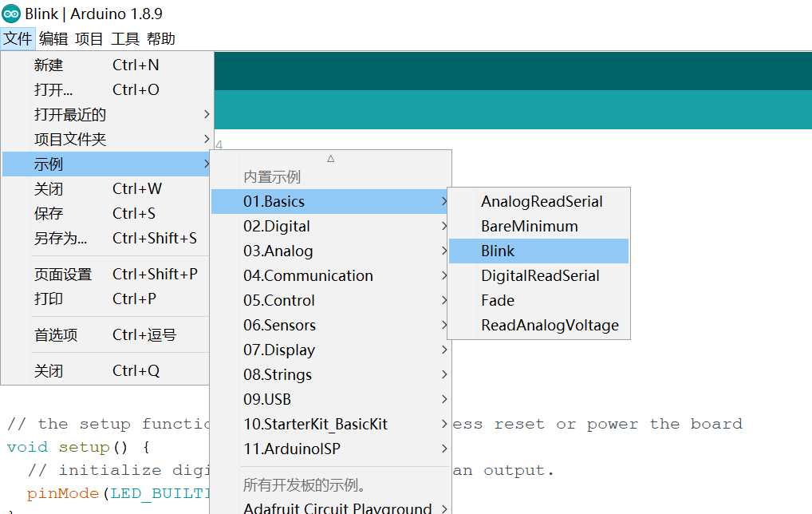Choose 保存 Ctrl+S menu entry

point(106,213)
